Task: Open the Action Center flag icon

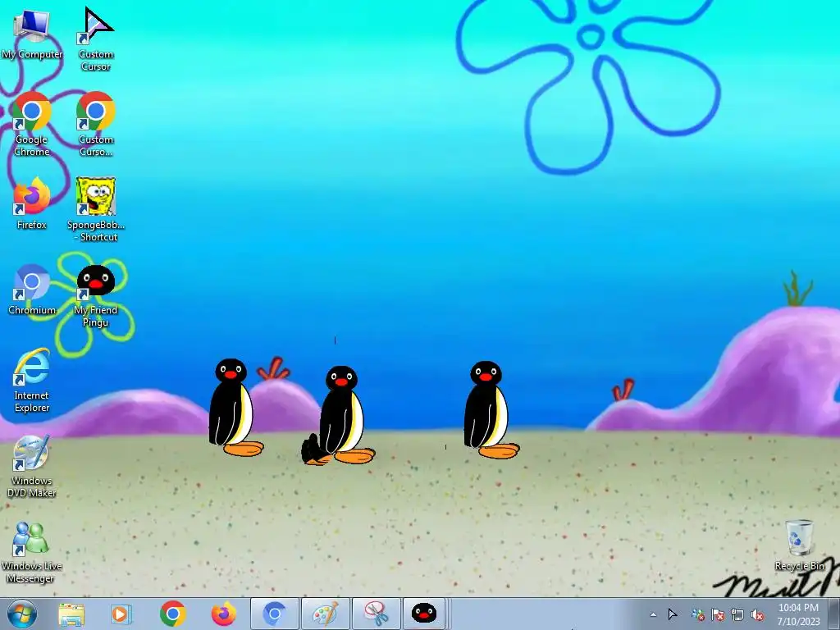Action: coord(718,614)
